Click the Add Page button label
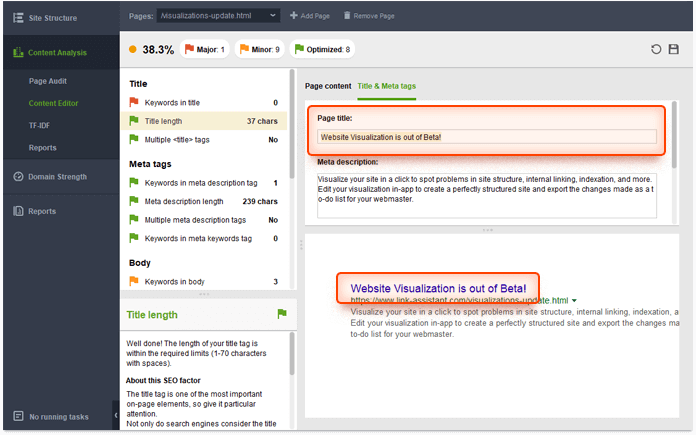 [x=315, y=16]
